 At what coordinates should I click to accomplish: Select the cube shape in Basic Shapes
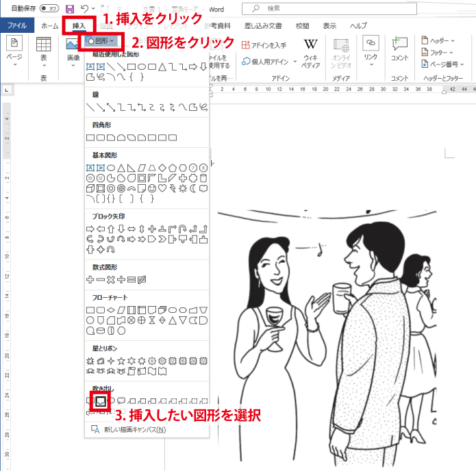[90, 188]
